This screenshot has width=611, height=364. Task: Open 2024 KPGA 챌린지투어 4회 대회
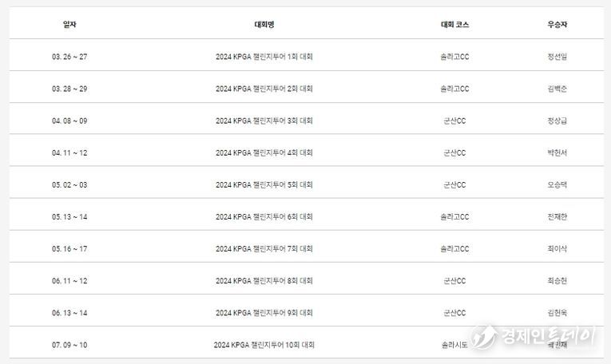pyautogui.click(x=264, y=153)
